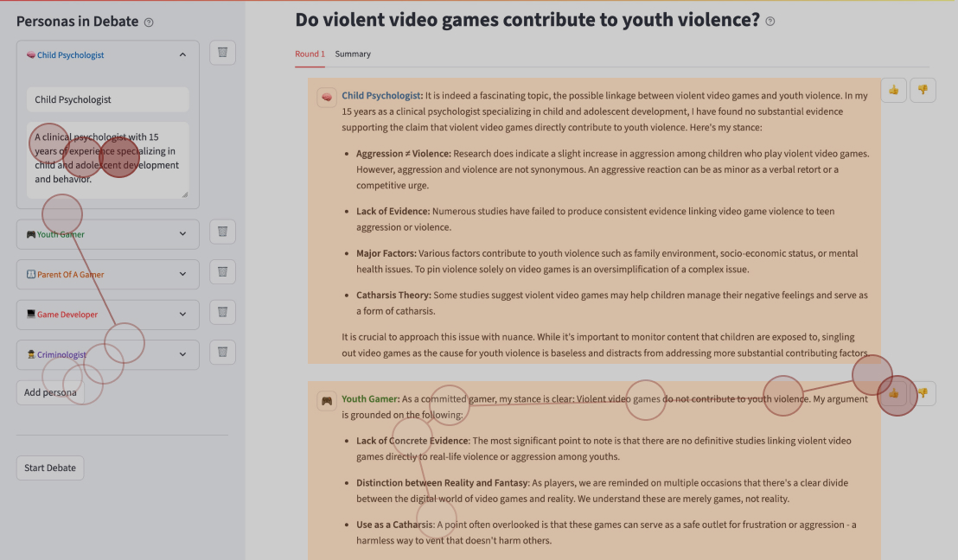Expand the Parent Of A Gamer persona
The width and height of the screenshot is (958, 560).
(108, 274)
